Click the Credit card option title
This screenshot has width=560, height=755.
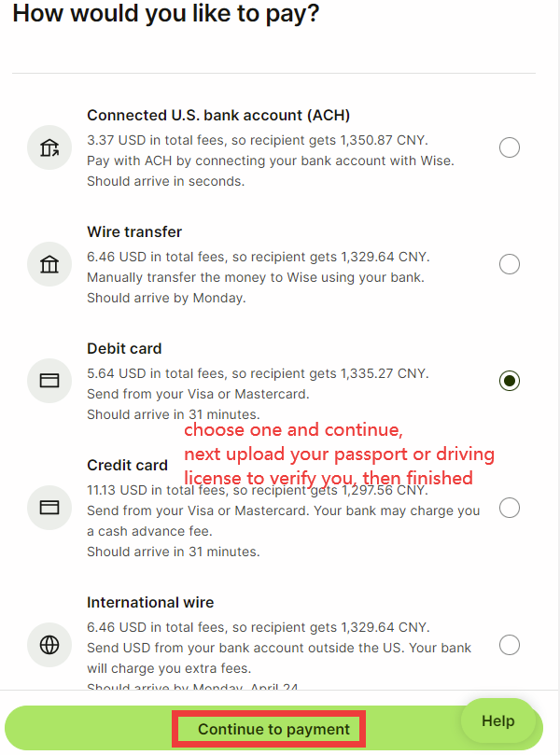tap(127, 465)
